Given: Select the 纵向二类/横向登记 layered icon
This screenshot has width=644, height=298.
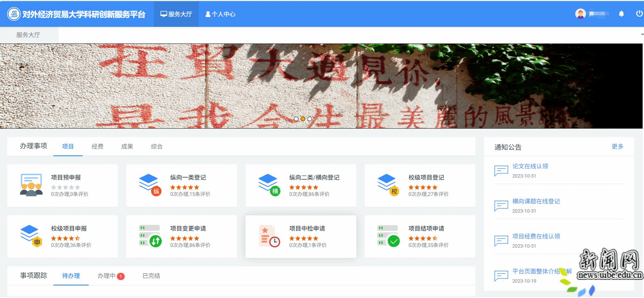Looking at the screenshot, I should coord(269,185).
